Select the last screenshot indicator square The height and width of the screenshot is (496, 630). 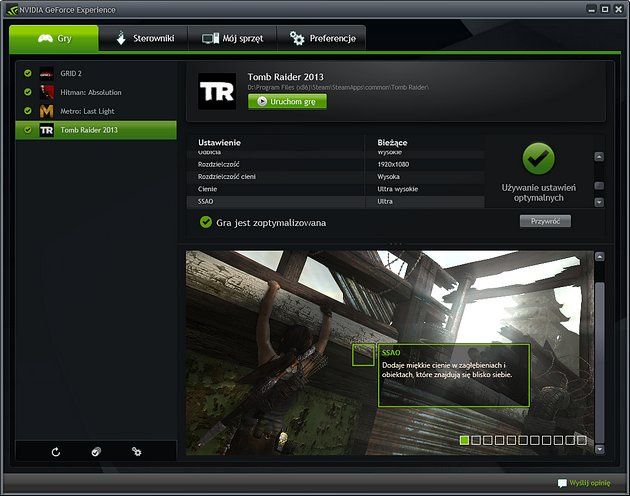[x=581, y=440]
